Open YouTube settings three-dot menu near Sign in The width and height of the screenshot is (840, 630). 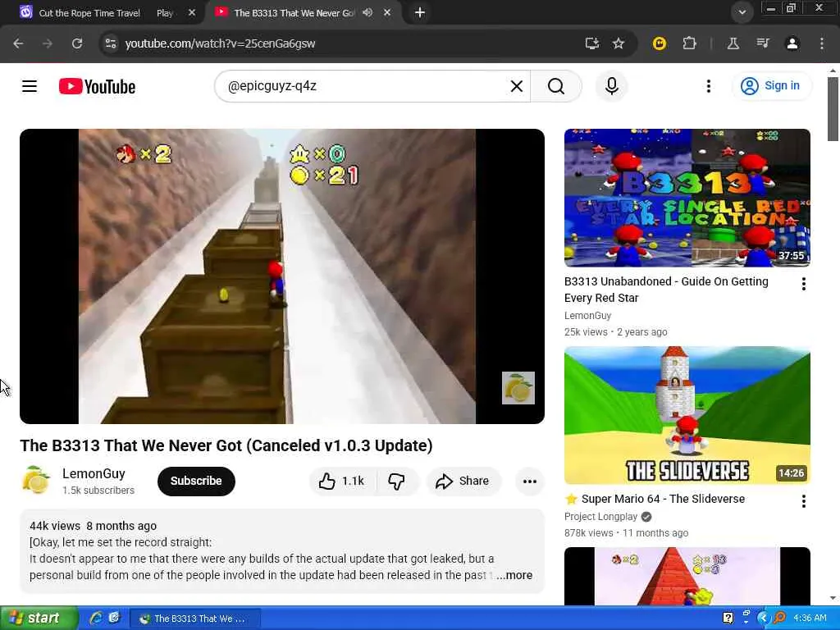pos(708,86)
